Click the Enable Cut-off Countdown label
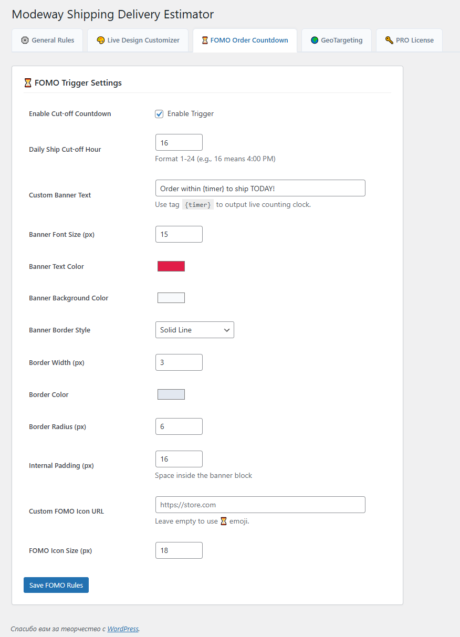Screen dimensions: 460x637 pyautogui.click(x=70, y=114)
